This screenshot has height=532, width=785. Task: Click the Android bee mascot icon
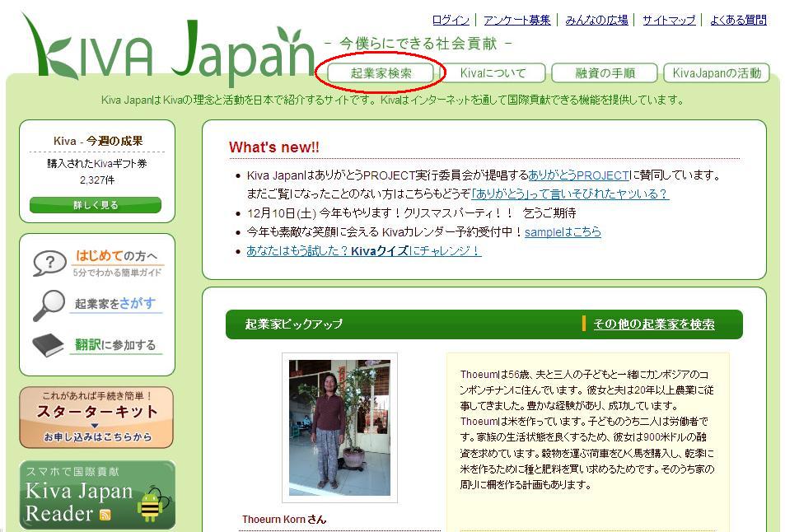152,505
